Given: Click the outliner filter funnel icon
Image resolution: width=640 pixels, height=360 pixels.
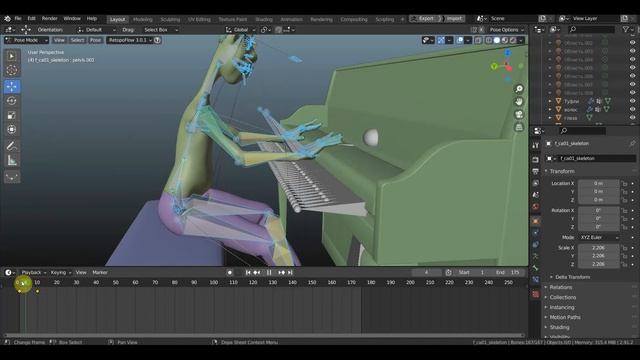Looking at the screenshot, I should pos(625,29).
